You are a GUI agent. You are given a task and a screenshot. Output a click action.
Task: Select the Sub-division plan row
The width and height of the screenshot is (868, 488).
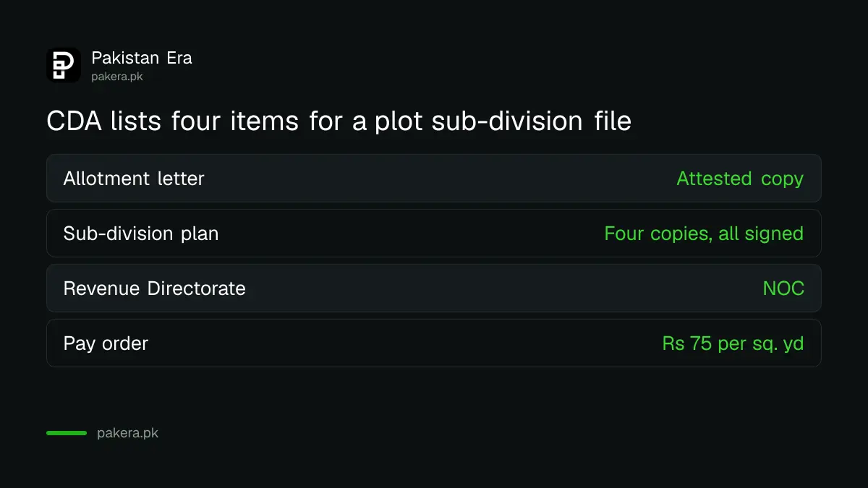click(434, 233)
